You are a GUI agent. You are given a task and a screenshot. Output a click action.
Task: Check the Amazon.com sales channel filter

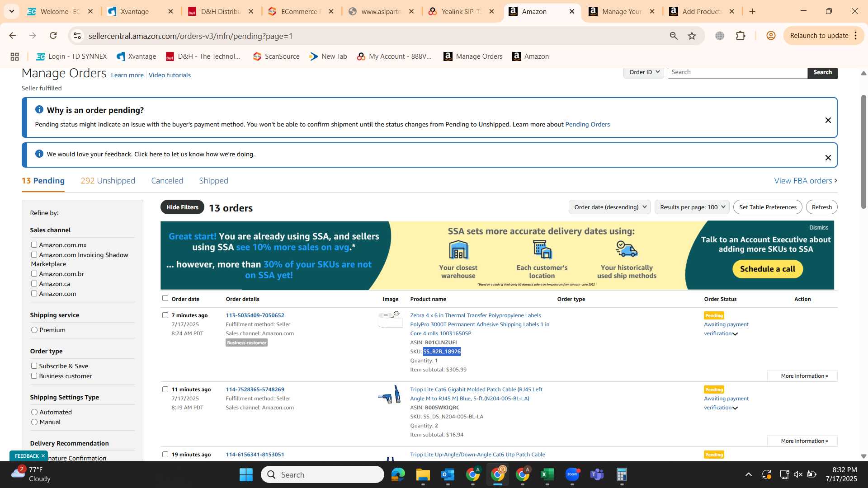pyautogui.click(x=34, y=294)
